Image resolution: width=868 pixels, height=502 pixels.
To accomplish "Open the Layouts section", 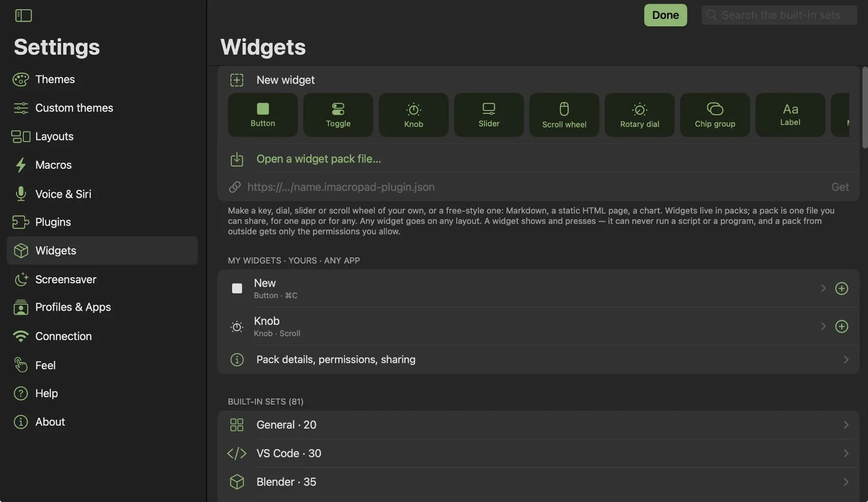I will coord(102,136).
